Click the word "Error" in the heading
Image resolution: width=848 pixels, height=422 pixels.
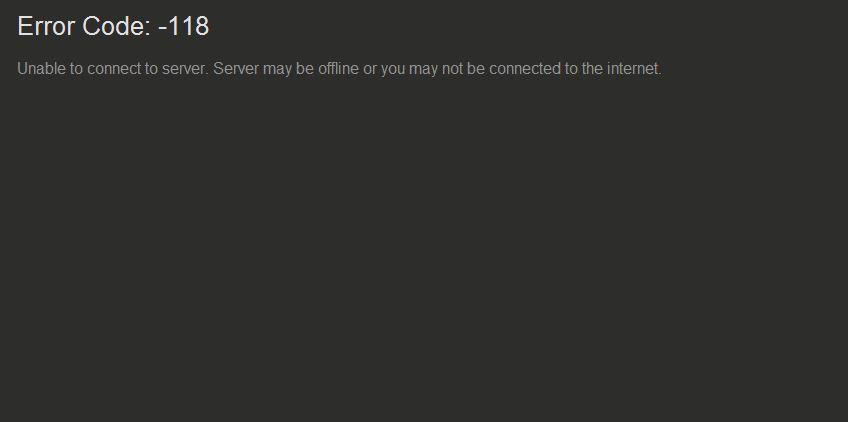[x=47, y=26]
